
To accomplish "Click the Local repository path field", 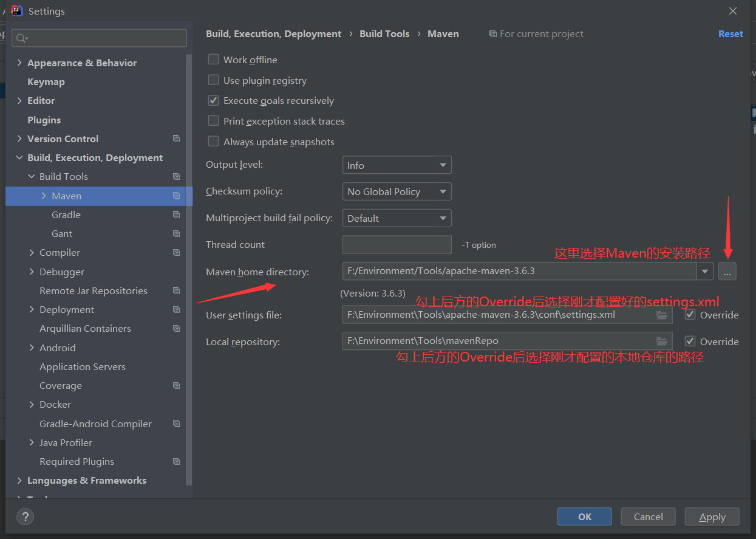I will 508,342.
